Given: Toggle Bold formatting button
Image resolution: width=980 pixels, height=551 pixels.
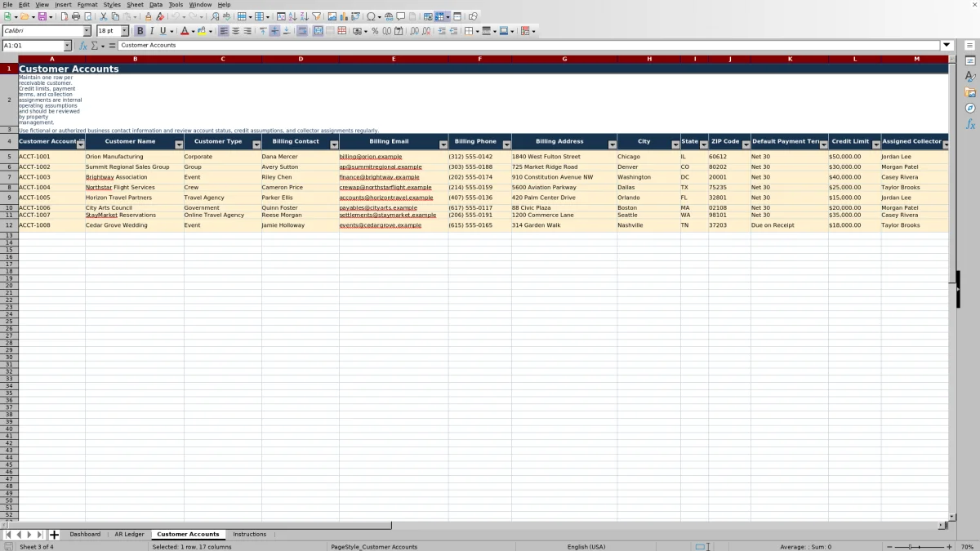Looking at the screenshot, I should point(140,31).
